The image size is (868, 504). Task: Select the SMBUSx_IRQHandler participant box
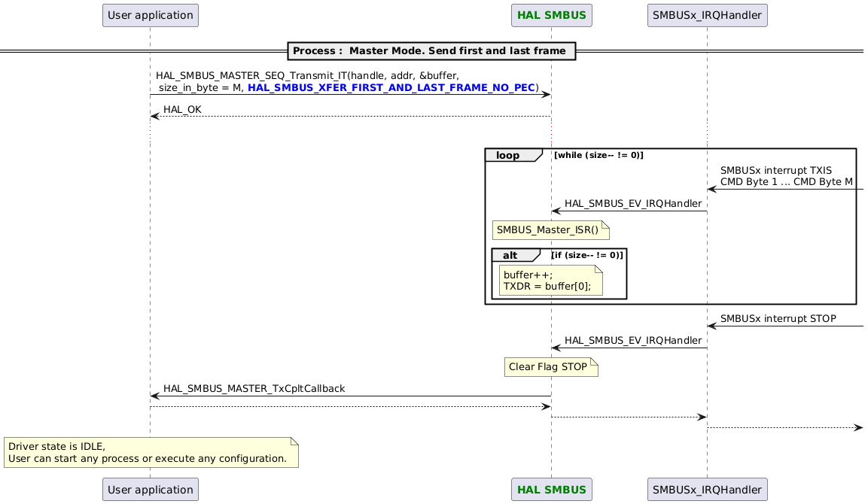706,14
